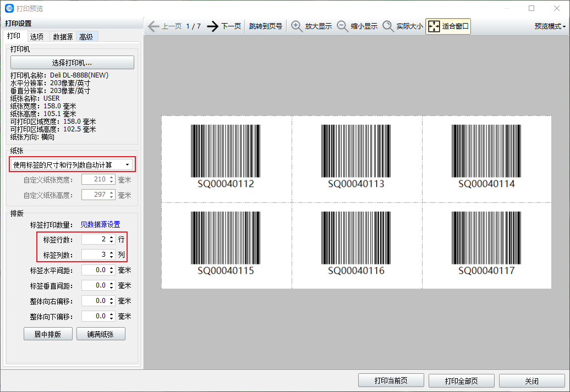Click the fit-to-window icon
570x392 pixels.
point(434,26)
